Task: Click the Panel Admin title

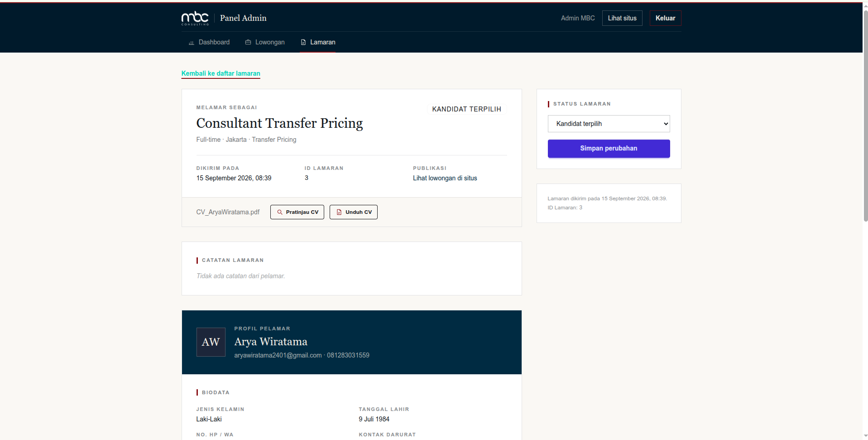Action: pos(243,18)
